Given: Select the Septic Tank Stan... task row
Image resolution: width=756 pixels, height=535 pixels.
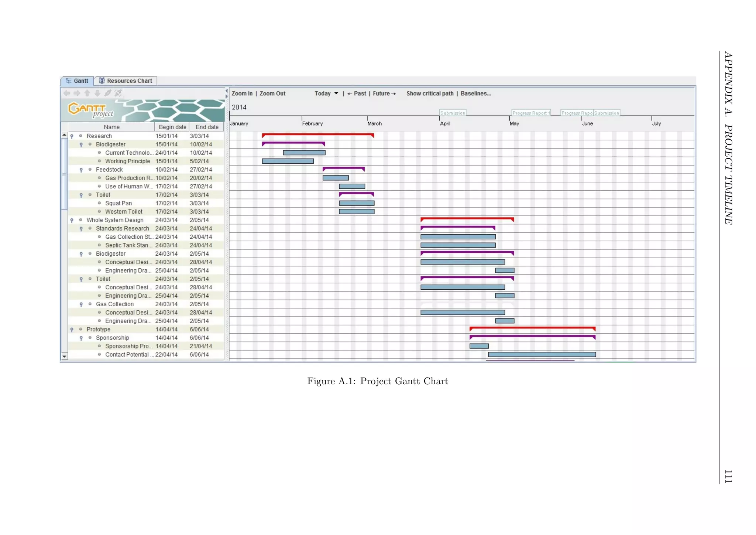Looking at the screenshot, I should (x=146, y=245).
